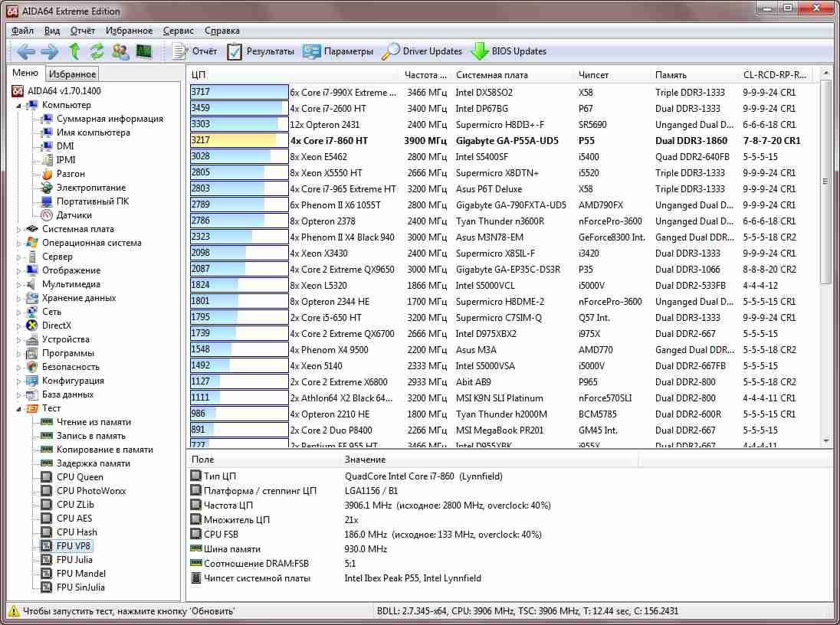Viewport: 840px width, 625px height.
Task: Select the 6x Core i7-990X Extreme result row
Action: pos(343,92)
